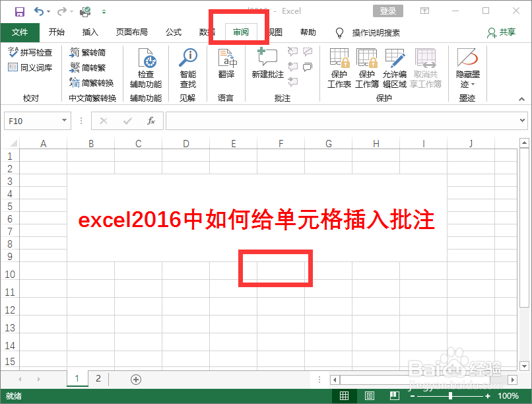
Task: Click the confirm checkmark in formula bar
Action: 127,121
